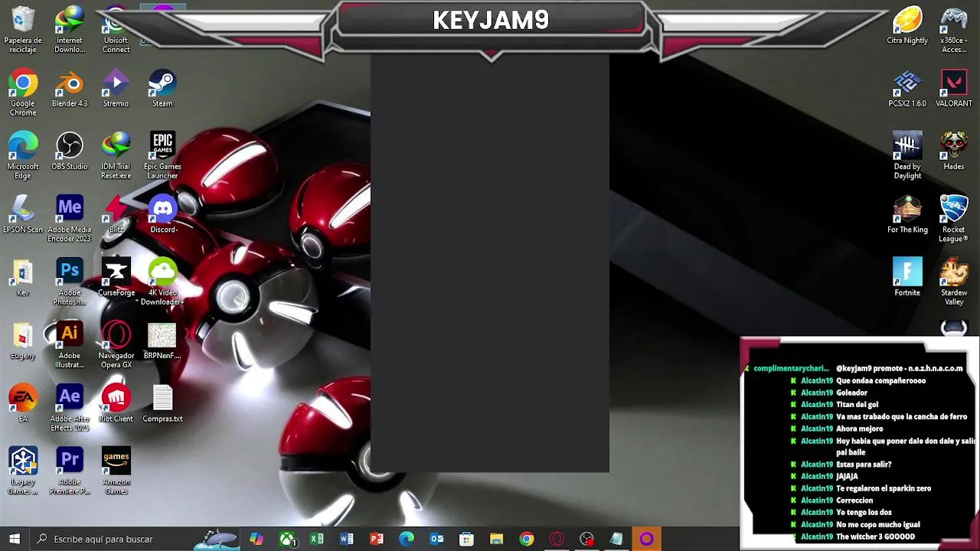980x551 pixels.
Task: Open CurseForge desktop shortcut
Action: (x=116, y=277)
